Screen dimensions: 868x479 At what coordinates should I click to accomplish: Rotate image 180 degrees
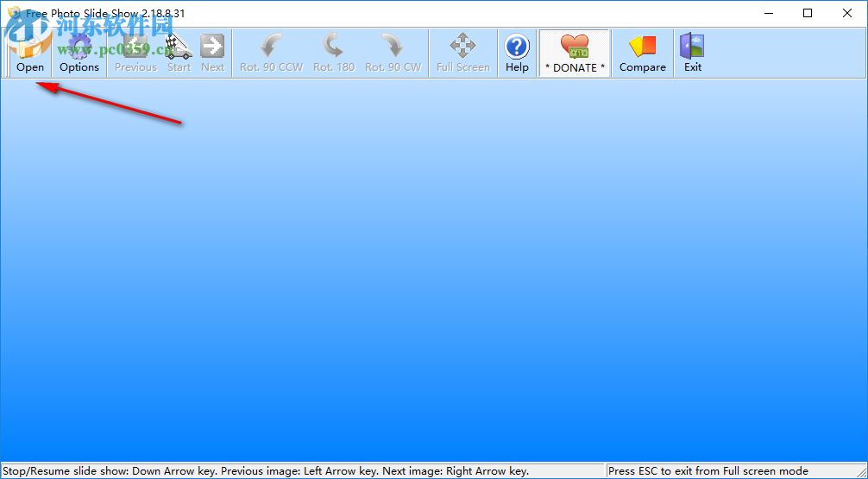pos(334,54)
